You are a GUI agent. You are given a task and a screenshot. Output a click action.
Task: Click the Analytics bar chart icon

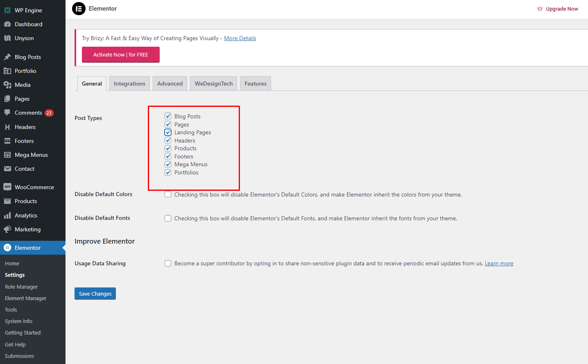pos(7,215)
